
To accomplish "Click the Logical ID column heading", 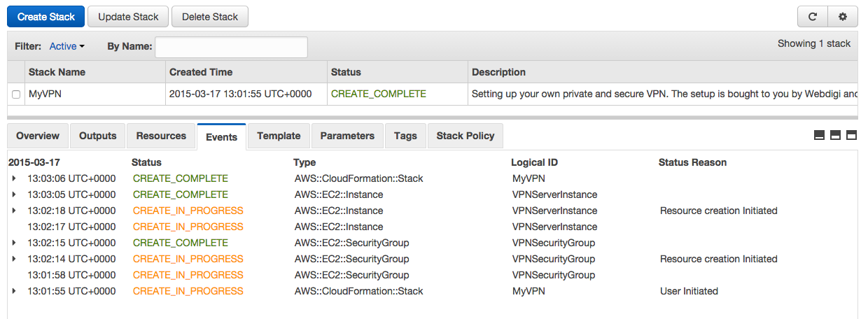I will click(x=534, y=162).
